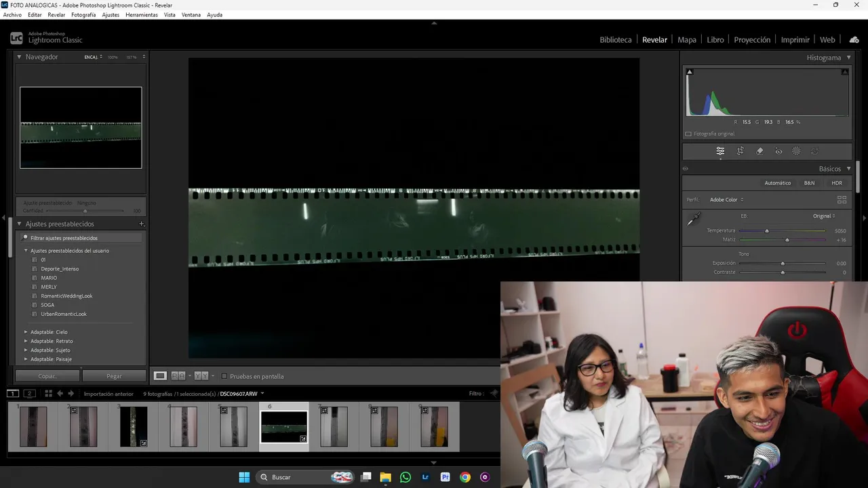The width and height of the screenshot is (868, 488).
Task: Expand Adaptable: Sujeto preset group
Action: pyautogui.click(x=26, y=350)
